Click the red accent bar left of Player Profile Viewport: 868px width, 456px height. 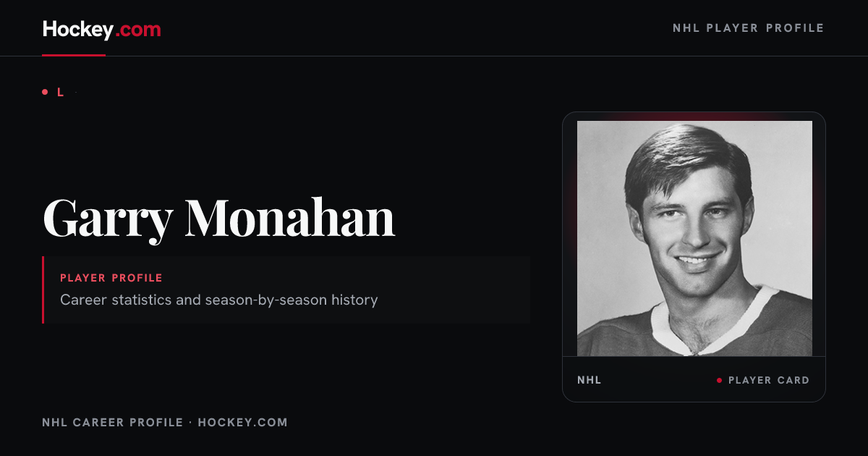(43, 290)
